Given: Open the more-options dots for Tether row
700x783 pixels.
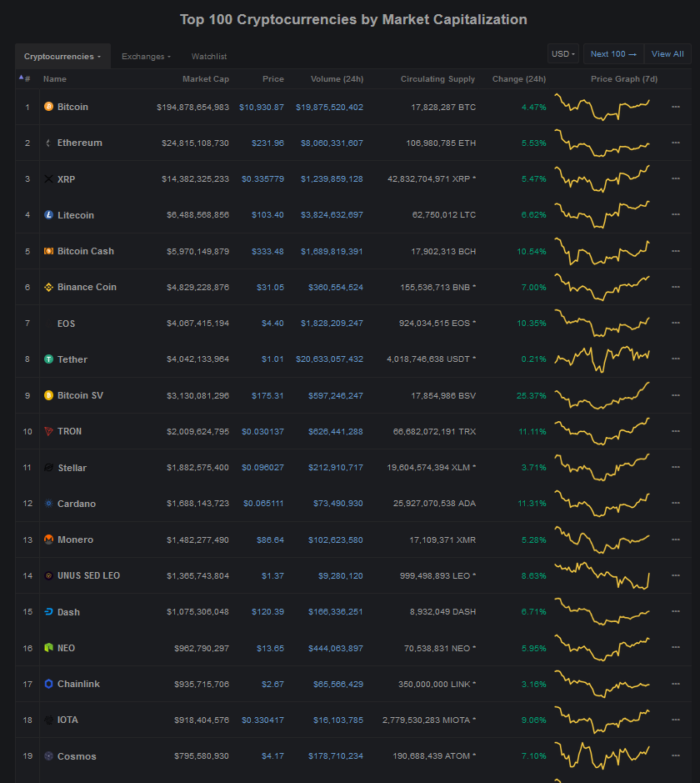Looking at the screenshot, I should pos(676,359).
